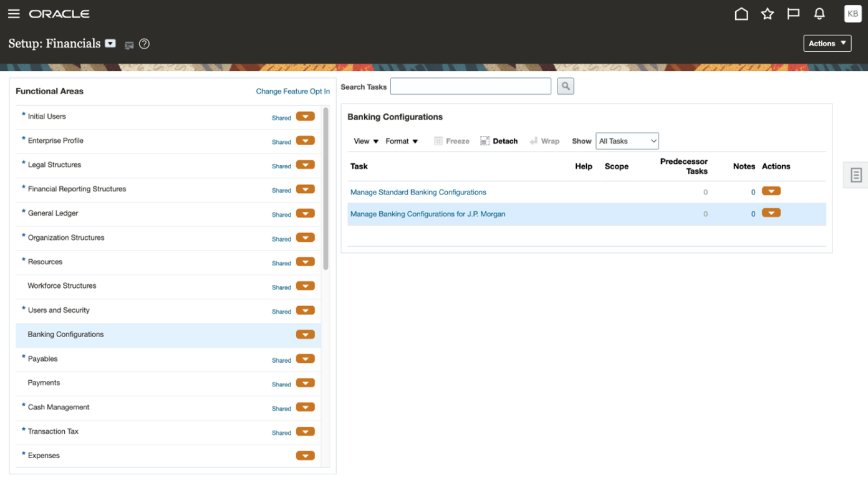
Task: Open Manage Standard Banking Configurations task
Action: [418, 192]
